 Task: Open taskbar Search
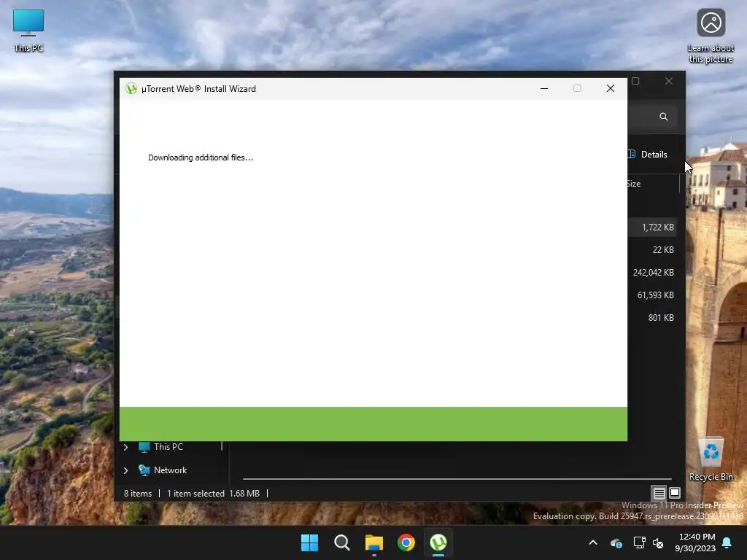[341, 542]
